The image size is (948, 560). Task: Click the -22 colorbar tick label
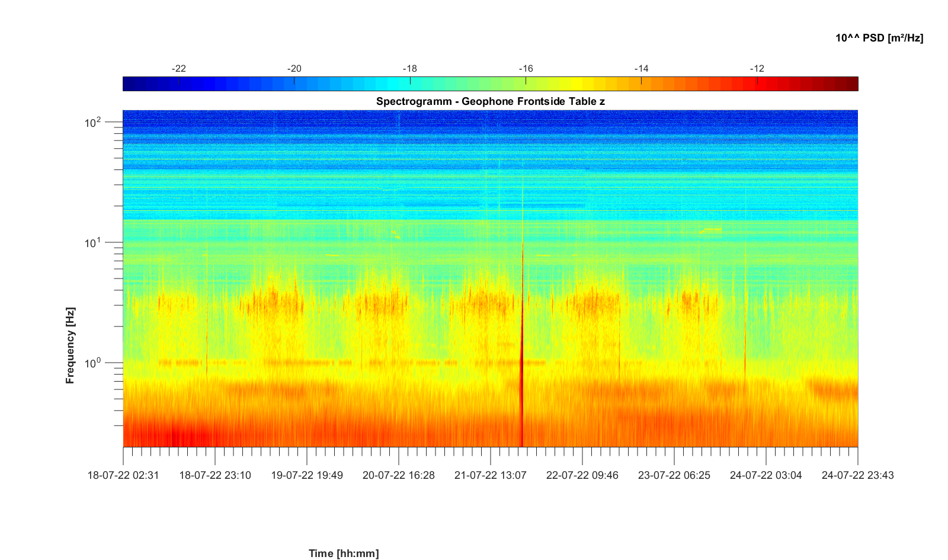178,69
